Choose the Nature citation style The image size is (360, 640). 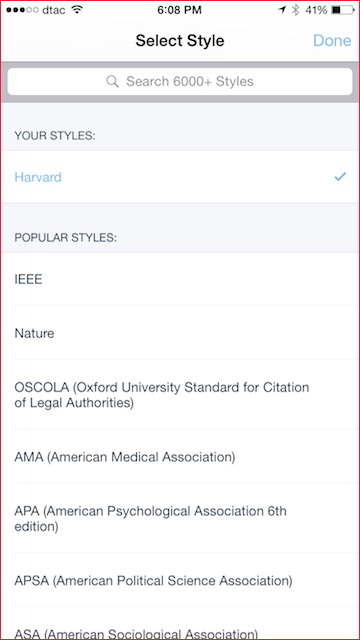(x=180, y=333)
